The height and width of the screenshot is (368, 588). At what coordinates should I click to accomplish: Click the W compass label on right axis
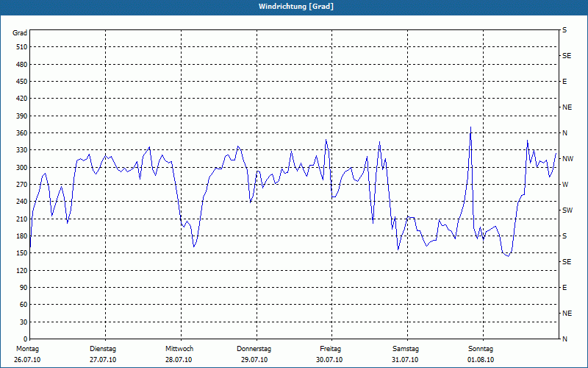pyautogui.click(x=565, y=185)
